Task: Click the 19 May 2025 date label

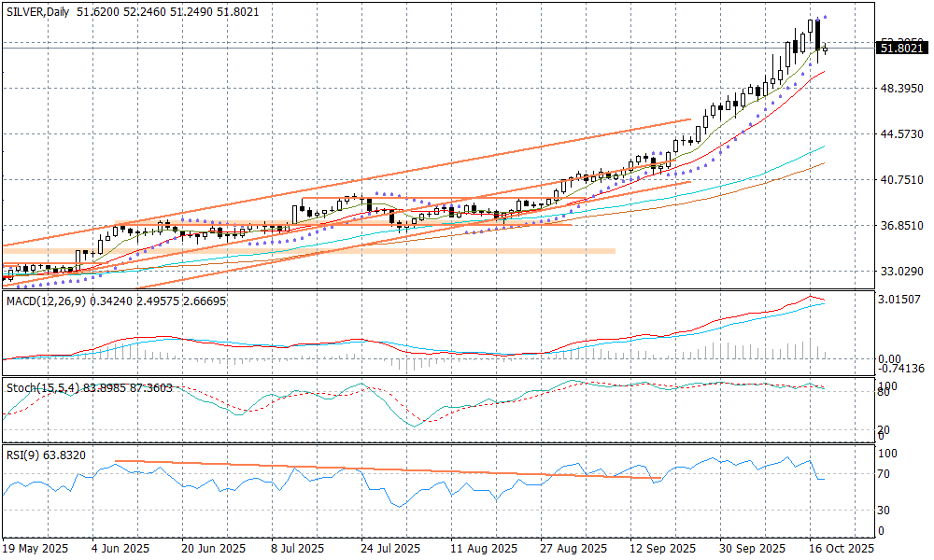Action: pyautogui.click(x=36, y=549)
